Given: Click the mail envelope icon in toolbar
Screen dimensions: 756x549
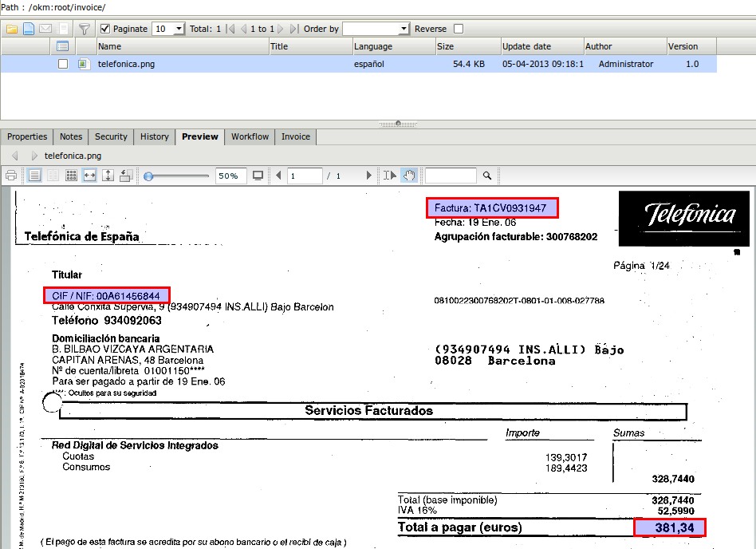Looking at the screenshot, I should [45, 29].
